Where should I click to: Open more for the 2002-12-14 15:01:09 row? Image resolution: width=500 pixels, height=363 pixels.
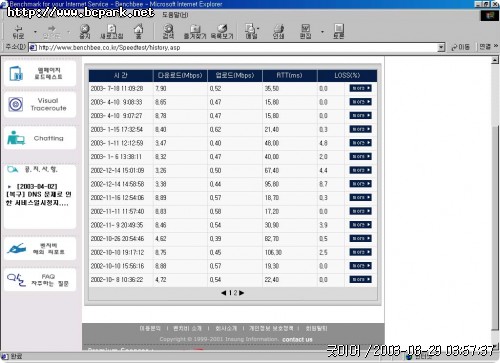360,170
